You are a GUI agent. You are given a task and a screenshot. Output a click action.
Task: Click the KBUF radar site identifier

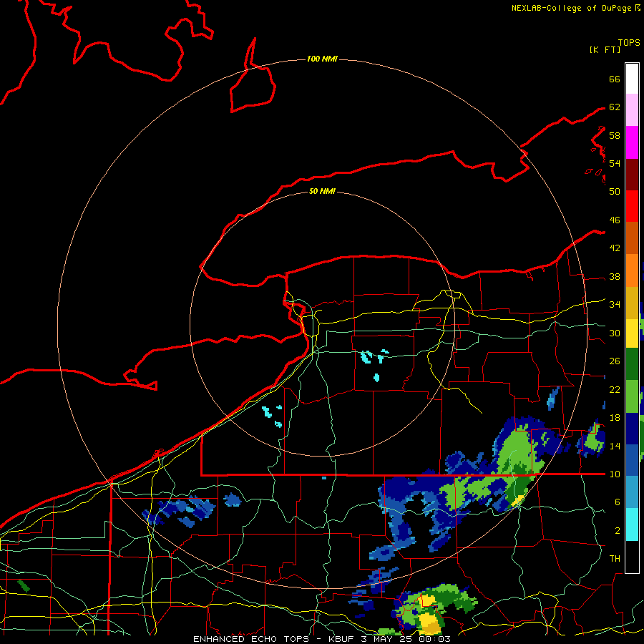coord(341,639)
